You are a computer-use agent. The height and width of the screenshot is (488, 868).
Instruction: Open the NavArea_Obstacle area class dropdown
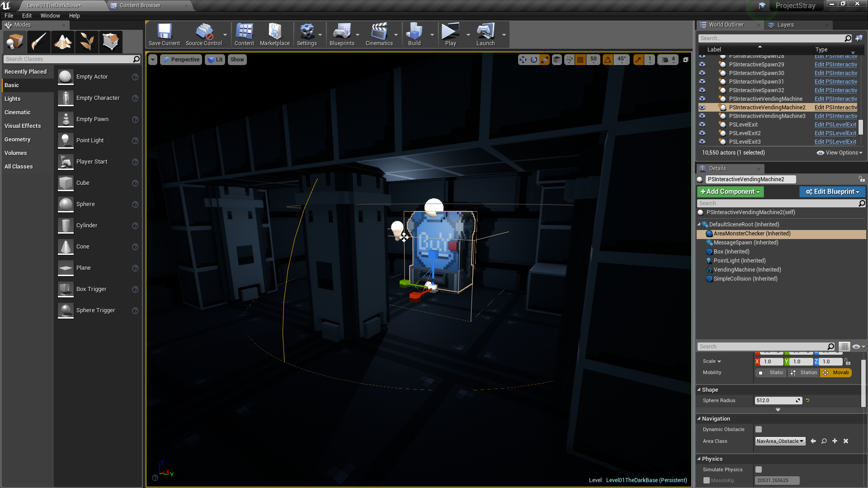pos(780,441)
